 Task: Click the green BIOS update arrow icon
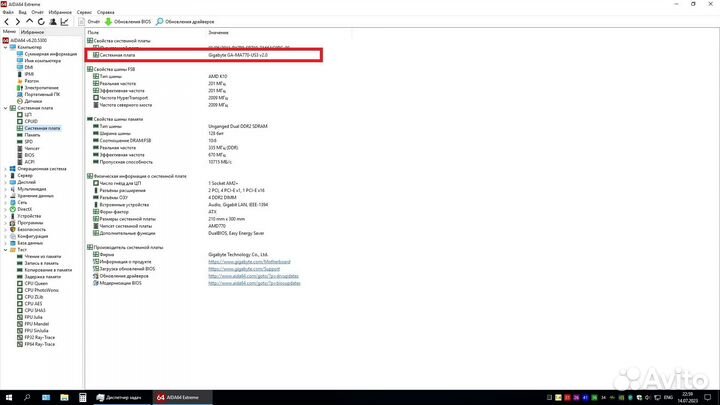click(110, 21)
